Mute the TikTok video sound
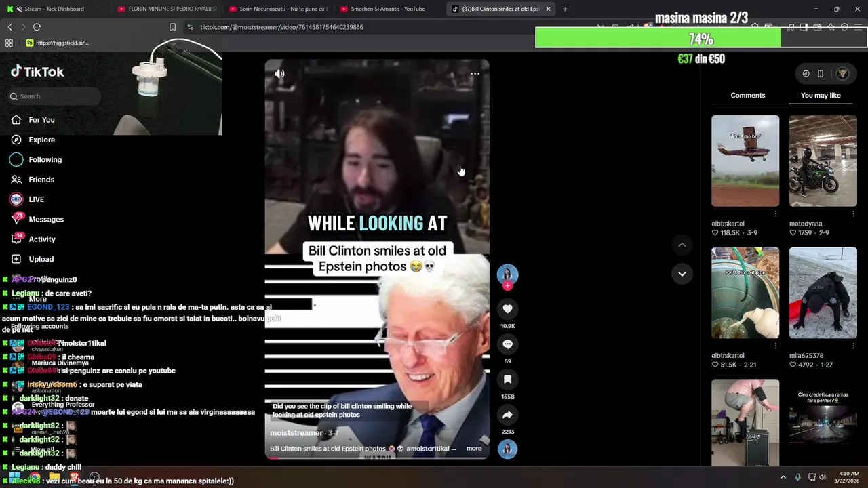This screenshot has height=488, width=868. click(279, 74)
